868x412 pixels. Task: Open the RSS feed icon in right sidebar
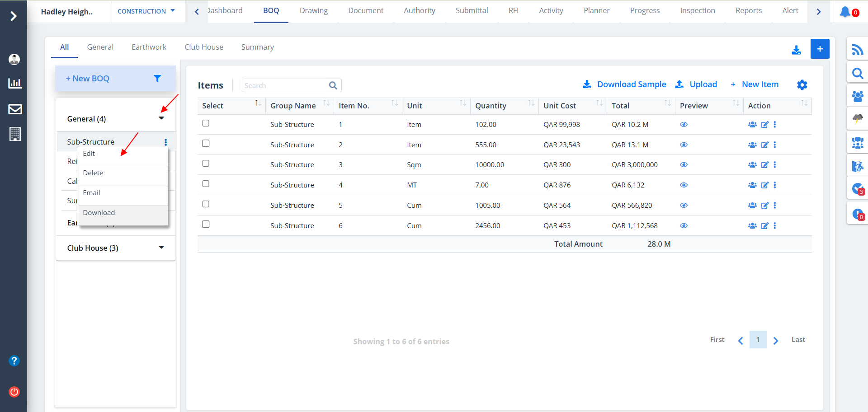[x=857, y=49]
